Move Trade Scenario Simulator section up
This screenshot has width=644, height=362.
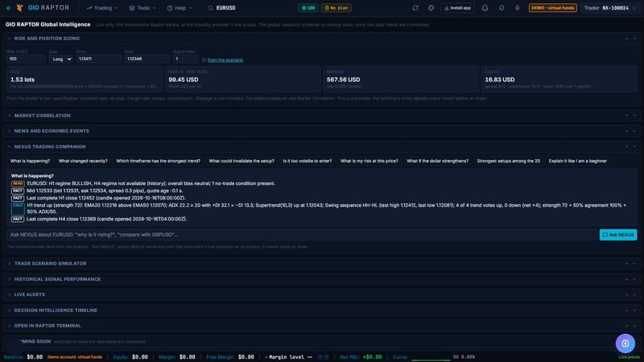pos(627,264)
